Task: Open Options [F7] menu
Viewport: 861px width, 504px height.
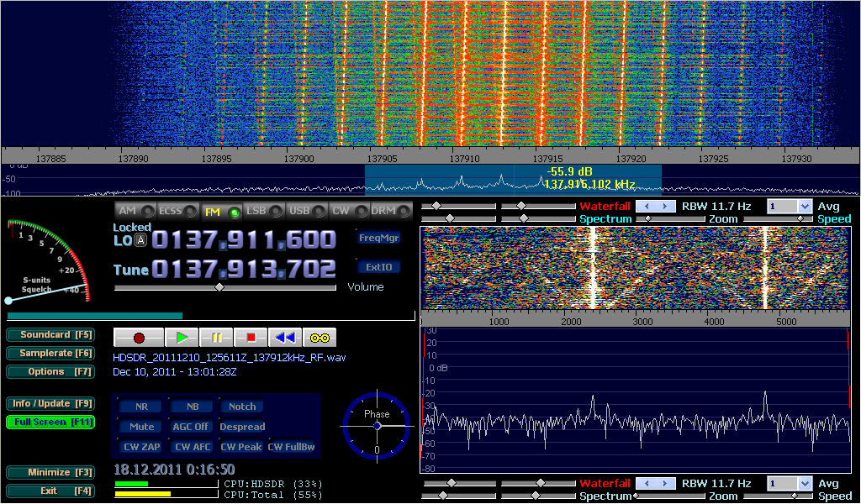Action: tap(50, 371)
